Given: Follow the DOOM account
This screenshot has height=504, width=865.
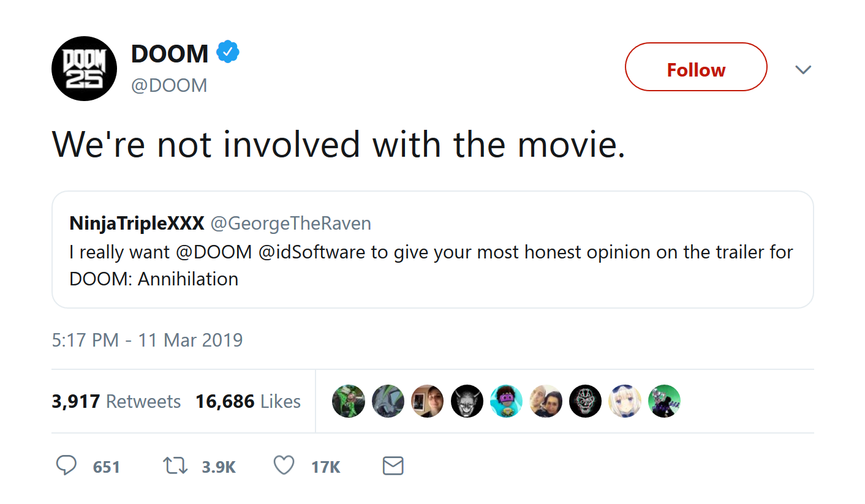Looking at the screenshot, I should tap(696, 69).
